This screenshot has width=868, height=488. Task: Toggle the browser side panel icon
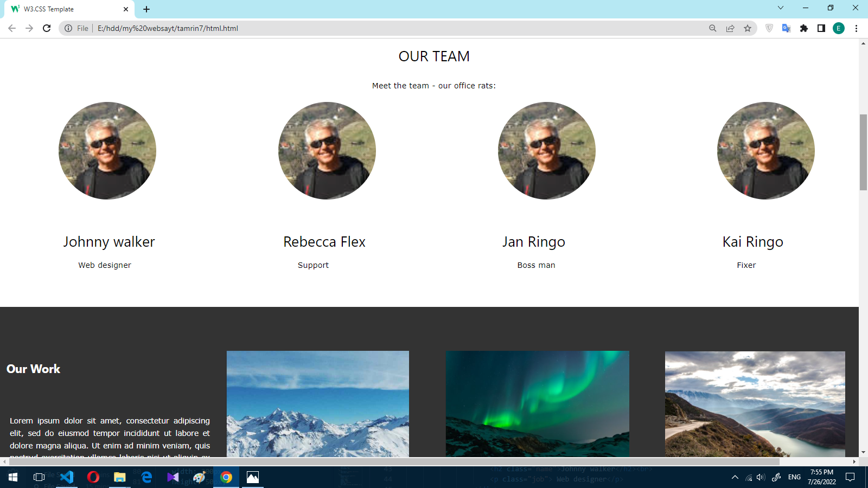click(x=821, y=28)
